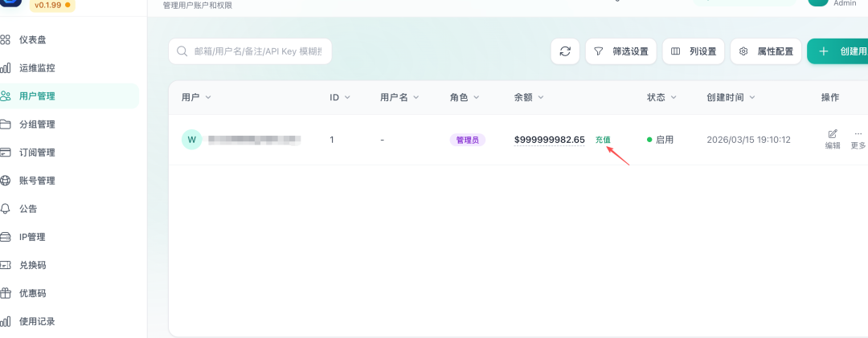This screenshot has width=868, height=338.
Task: Click the 启用 status in user row
Action: (661, 140)
